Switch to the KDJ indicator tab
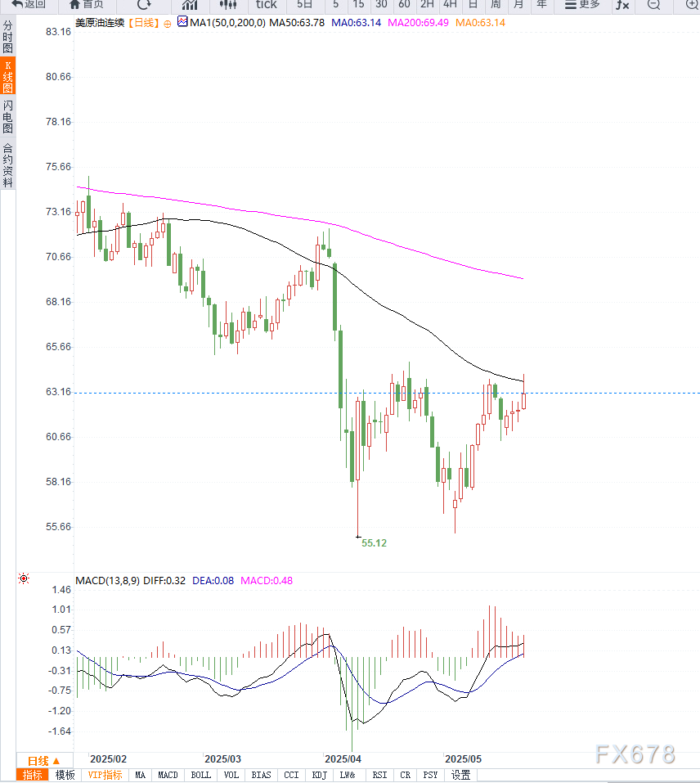The height and width of the screenshot is (783, 700). point(319,775)
